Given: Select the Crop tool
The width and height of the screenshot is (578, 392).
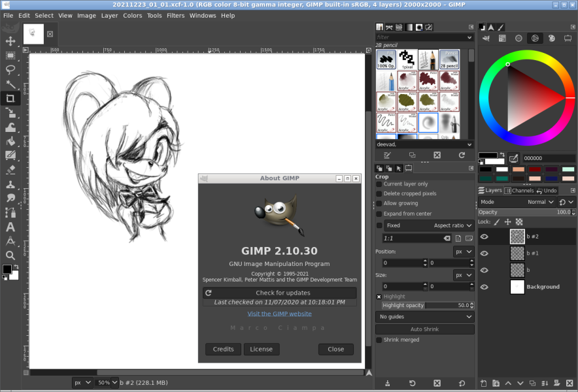Looking at the screenshot, I should [10, 99].
